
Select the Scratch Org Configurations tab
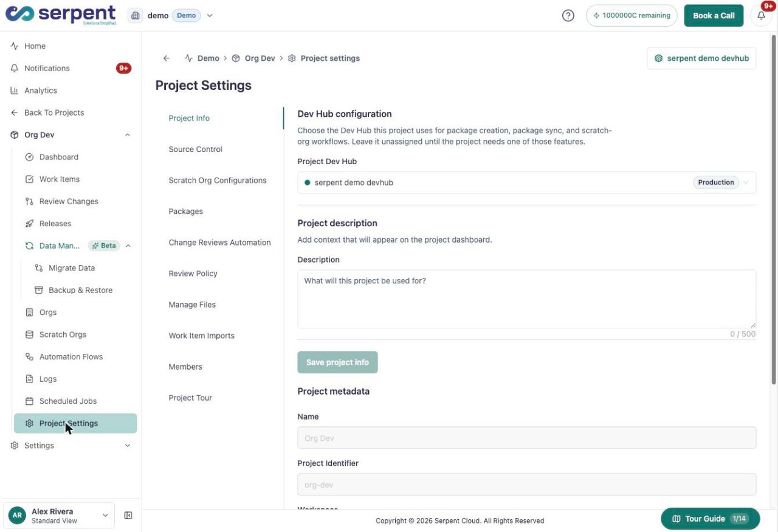218,180
